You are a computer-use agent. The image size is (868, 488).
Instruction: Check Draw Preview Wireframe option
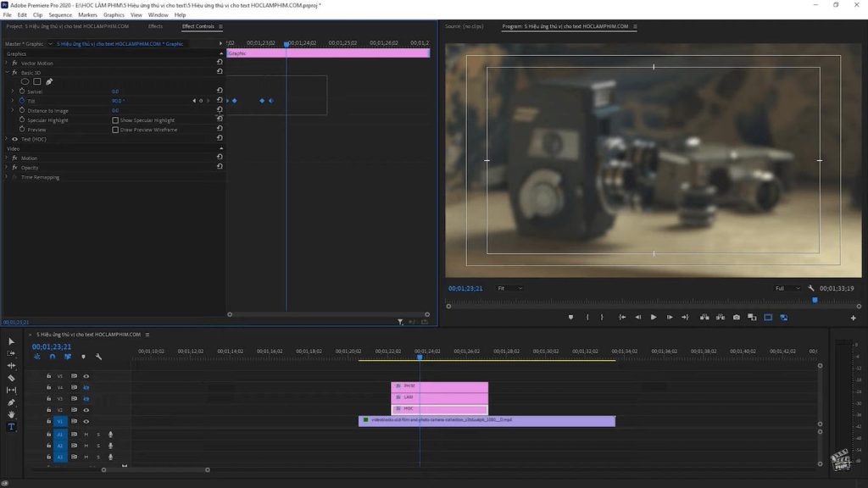tap(115, 130)
